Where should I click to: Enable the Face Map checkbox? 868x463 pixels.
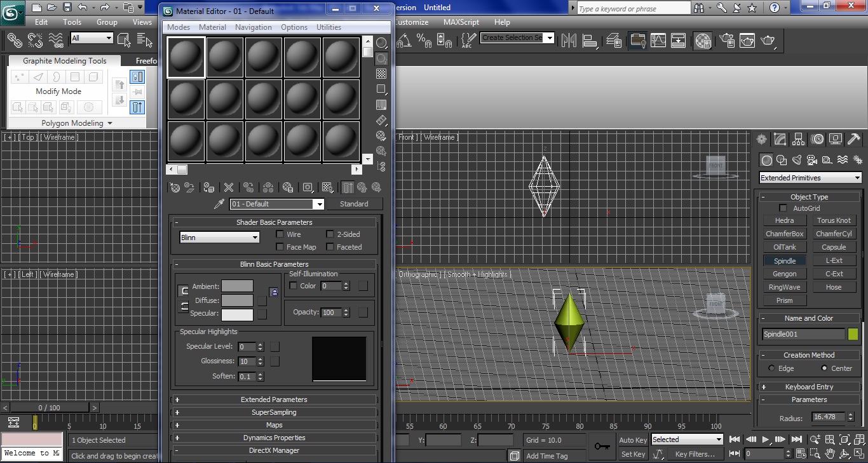click(x=280, y=247)
